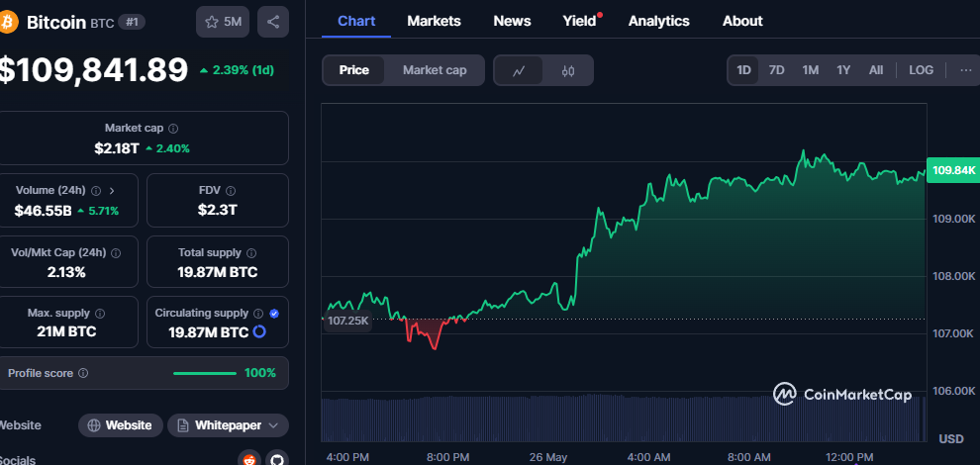This screenshot has height=465, width=980.
Task: Select the 1D time range
Action: click(743, 70)
